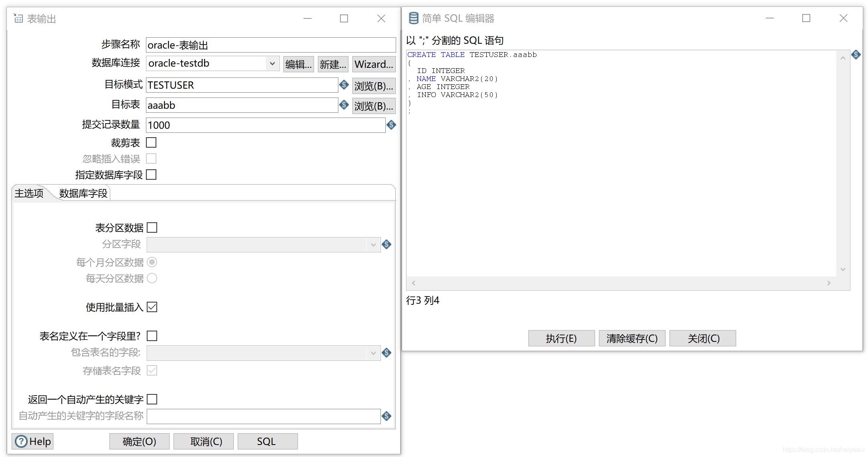
Task: Click the 执行(E) button
Action: [562, 338]
